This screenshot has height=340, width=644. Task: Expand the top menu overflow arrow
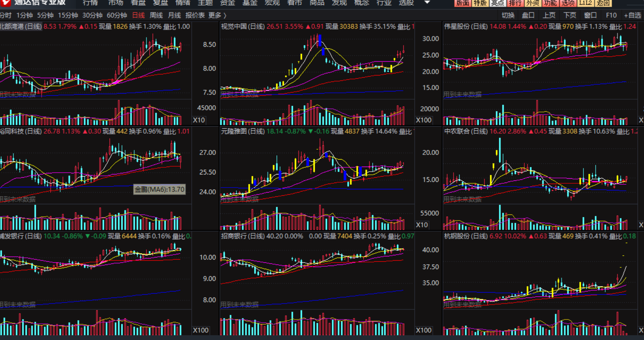427,2
